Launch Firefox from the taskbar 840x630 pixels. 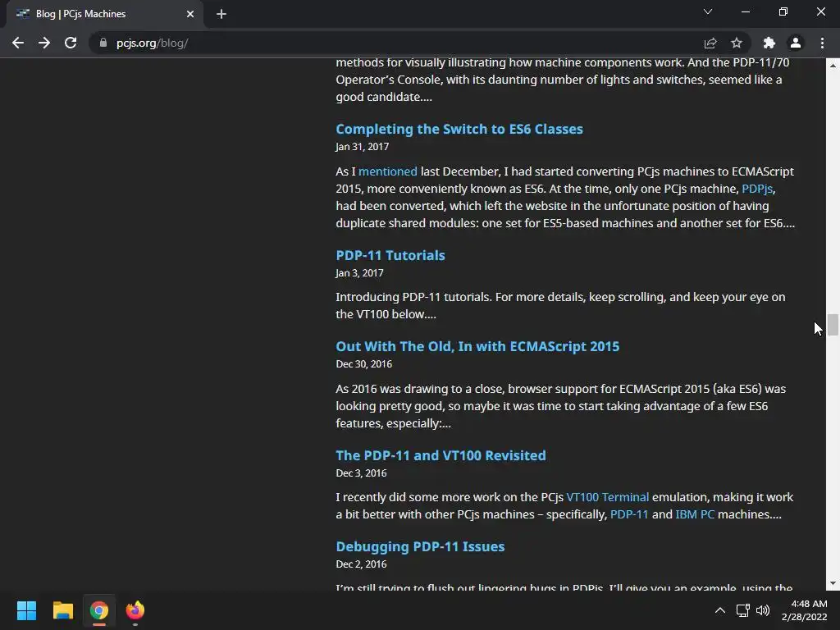135,610
